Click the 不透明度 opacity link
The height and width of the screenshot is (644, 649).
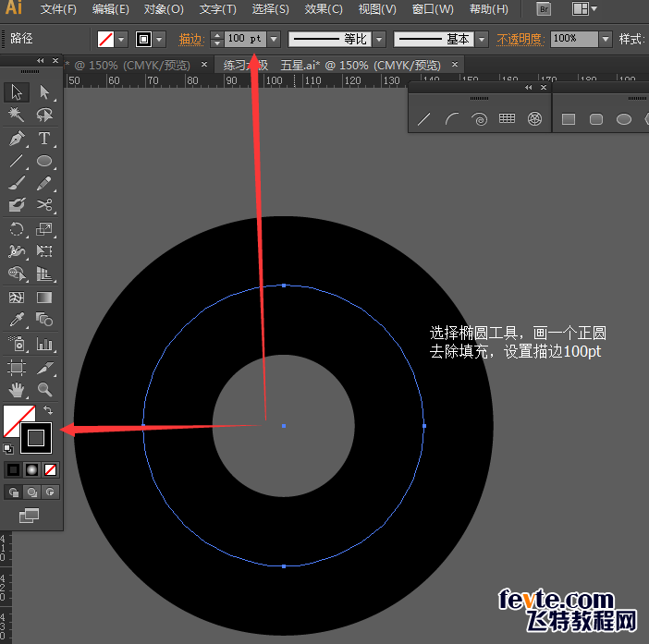520,40
